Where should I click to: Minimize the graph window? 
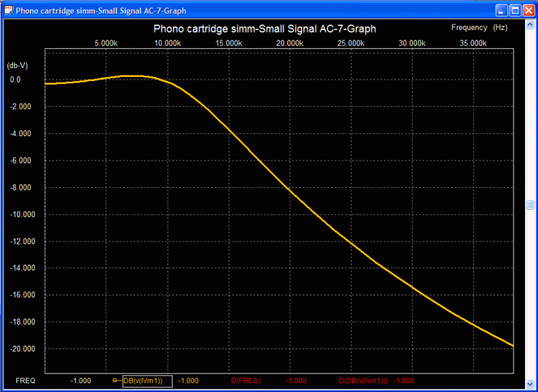501,10
